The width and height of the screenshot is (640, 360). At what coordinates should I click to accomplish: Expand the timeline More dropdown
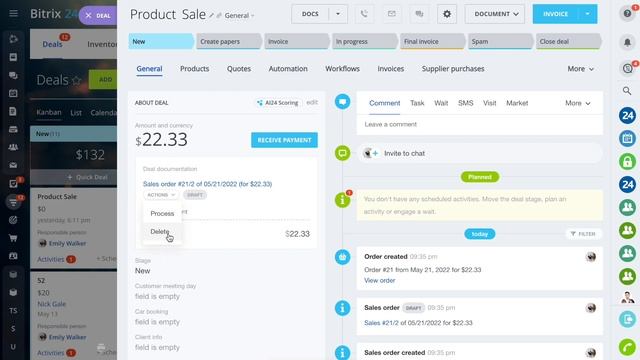[x=578, y=103]
